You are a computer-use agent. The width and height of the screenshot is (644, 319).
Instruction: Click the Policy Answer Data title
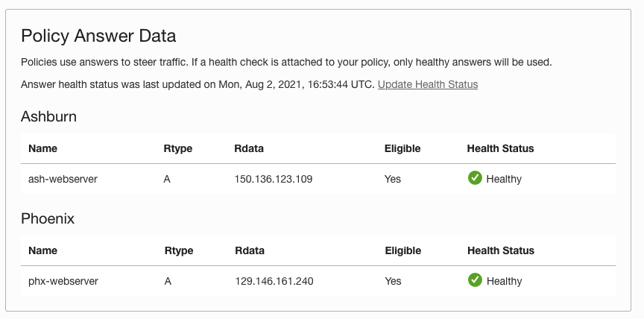click(x=98, y=35)
